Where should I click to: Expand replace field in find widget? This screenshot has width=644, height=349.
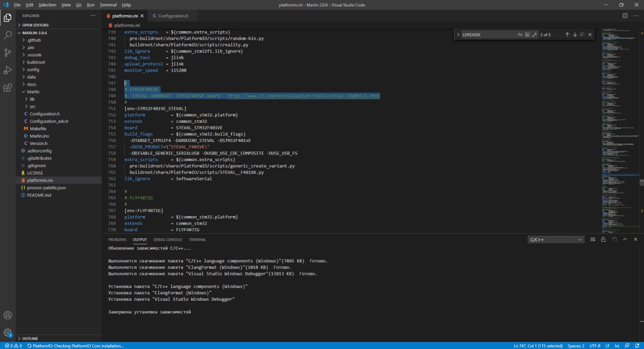pyautogui.click(x=458, y=35)
